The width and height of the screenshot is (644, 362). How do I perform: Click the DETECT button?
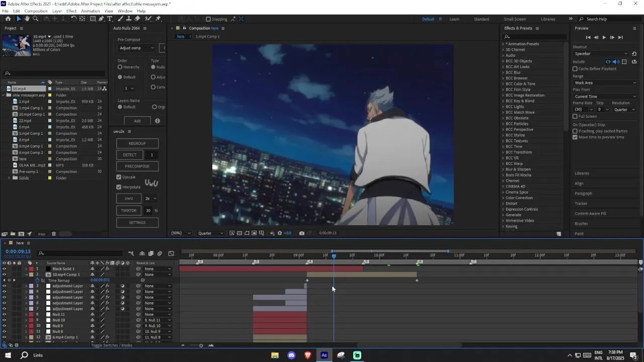130,155
